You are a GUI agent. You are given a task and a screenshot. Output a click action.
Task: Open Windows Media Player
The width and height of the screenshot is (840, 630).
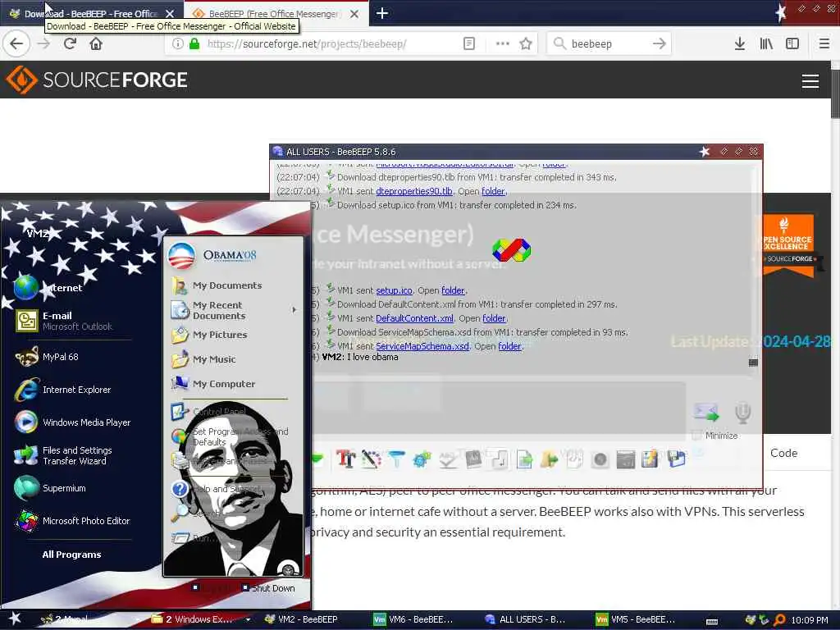pyautogui.click(x=86, y=422)
